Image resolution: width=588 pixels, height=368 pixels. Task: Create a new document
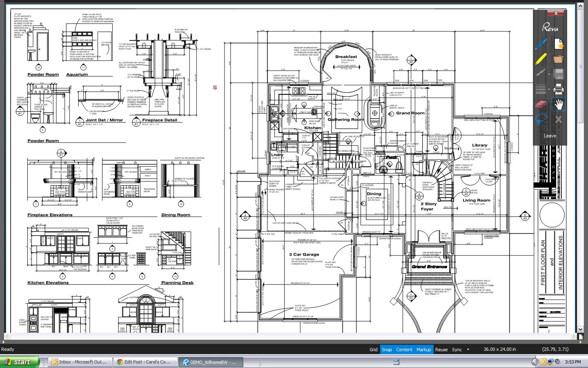(558, 44)
